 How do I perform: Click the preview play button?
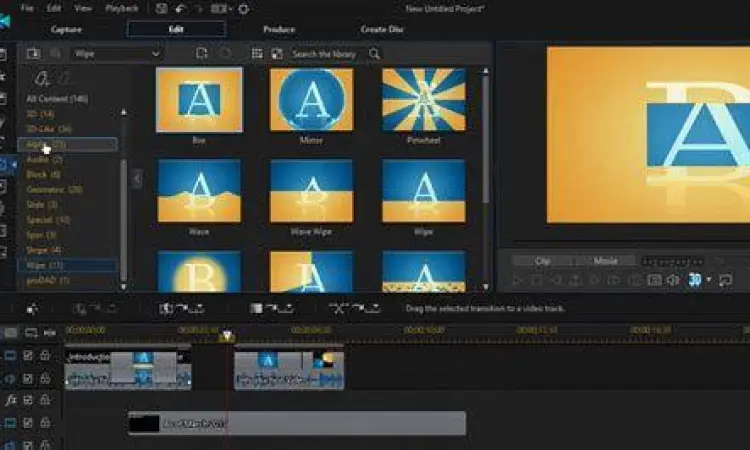pyautogui.click(x=517, y=280)
